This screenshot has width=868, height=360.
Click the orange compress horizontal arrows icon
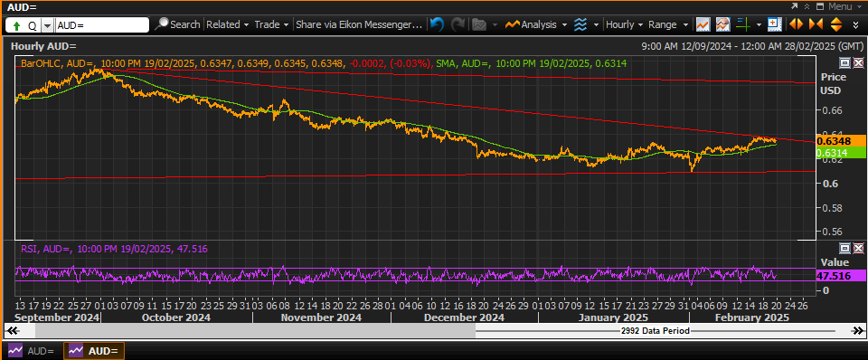(x=816, y=24)
